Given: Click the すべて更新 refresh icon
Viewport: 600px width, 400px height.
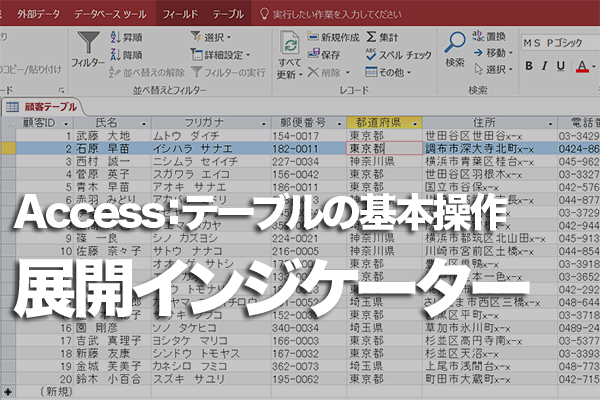Looking at the screenshot, I should coord(290,43).
